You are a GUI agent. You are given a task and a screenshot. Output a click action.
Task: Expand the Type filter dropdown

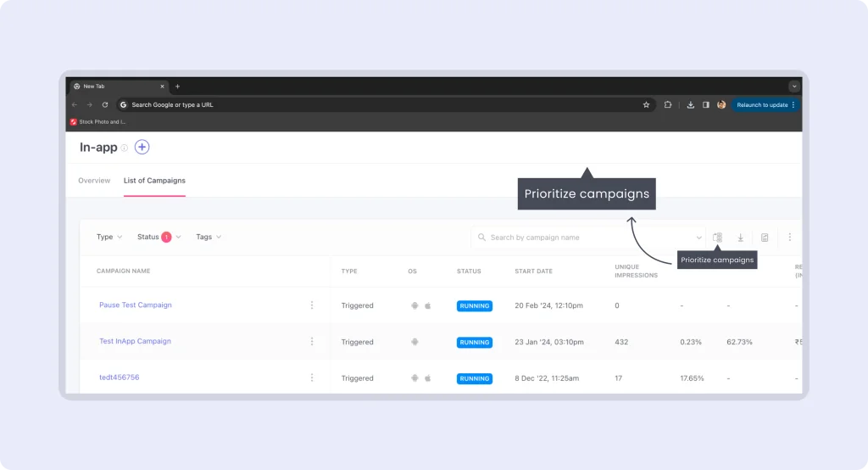point(109,238)
